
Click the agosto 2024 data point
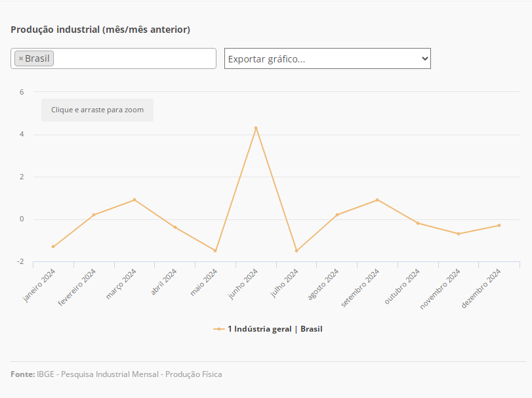(x=337, y=215)
